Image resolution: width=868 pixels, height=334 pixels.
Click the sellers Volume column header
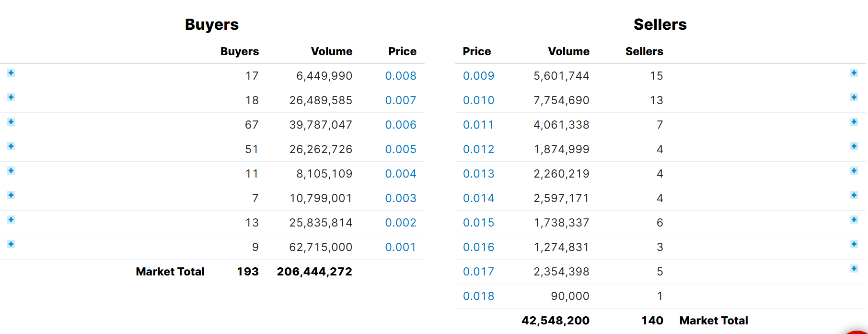[x=568, y=51]
